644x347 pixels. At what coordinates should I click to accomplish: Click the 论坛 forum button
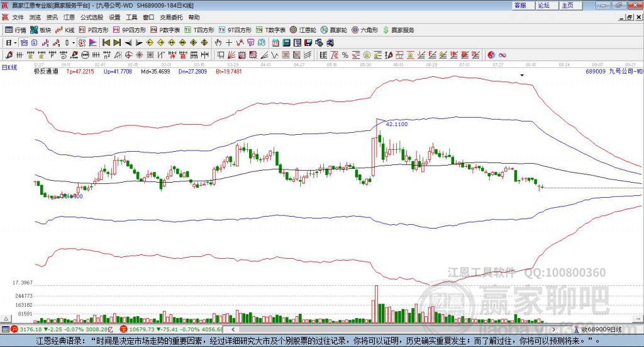(x=547, y=5)
